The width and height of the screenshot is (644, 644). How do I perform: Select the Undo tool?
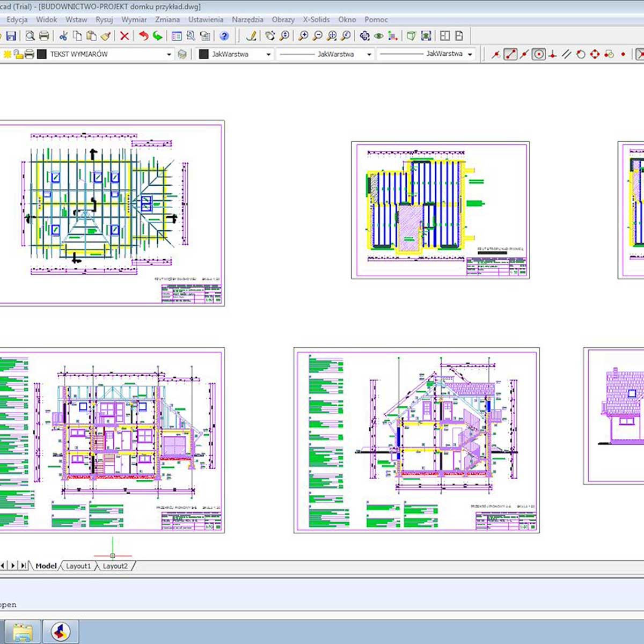142,35
